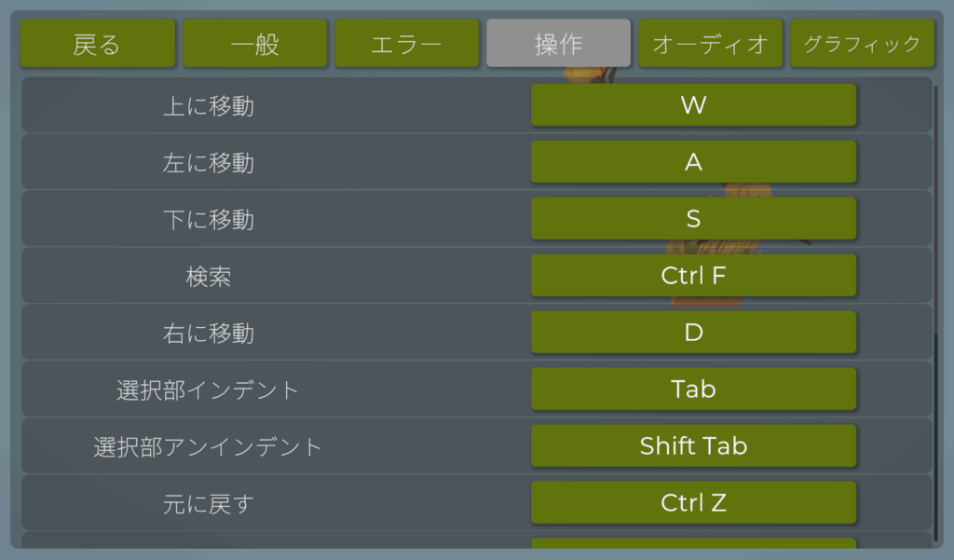This screenshot has height=560, width=954.
Task: Select the 操作 controls tab
Action: click(558, 44)
